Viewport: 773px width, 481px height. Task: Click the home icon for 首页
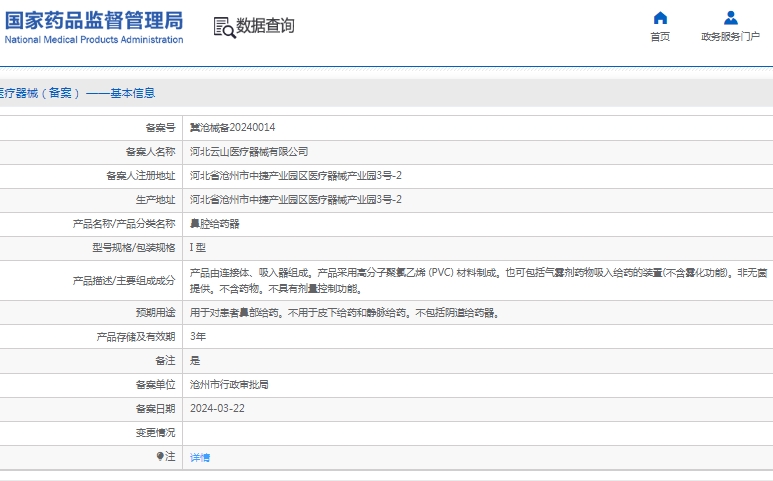[x=660, y=18]
